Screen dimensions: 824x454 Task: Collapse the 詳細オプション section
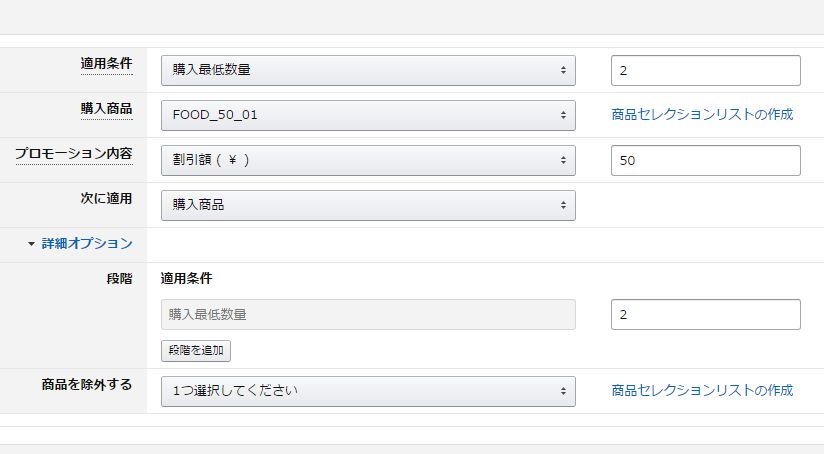tap(87, 243)
